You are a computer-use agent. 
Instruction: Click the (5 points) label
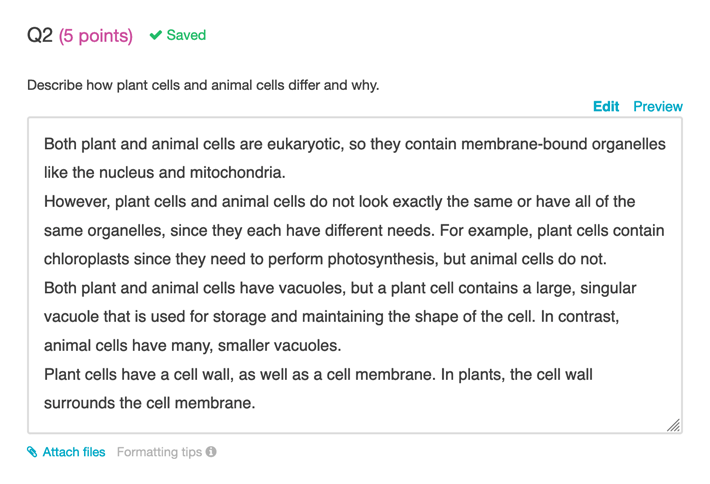point(96,35)
